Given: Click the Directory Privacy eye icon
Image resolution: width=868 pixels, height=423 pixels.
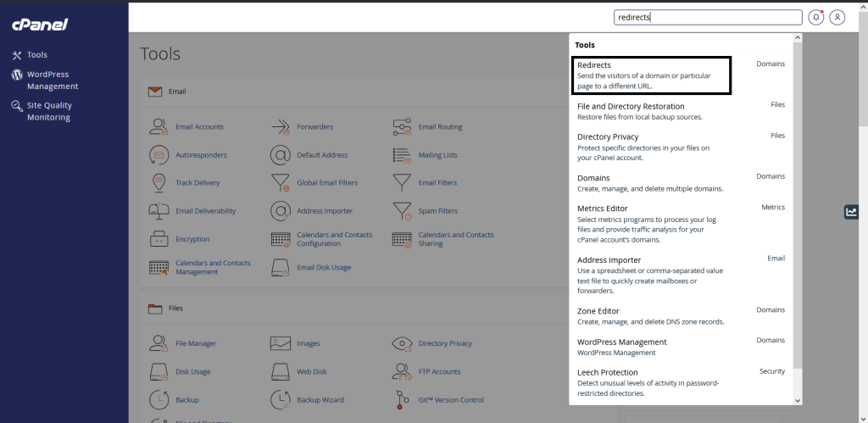Looking at the screenshot, I should click(x=402, y=343).
